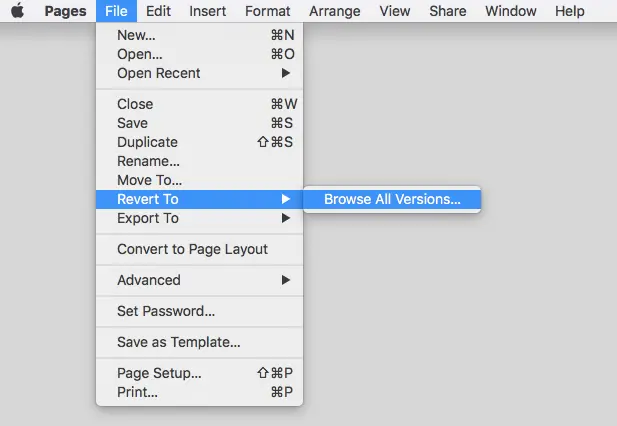Open the Edit menu in menu bar
Viewport: 617px width, 426px height.
coord(158,11)
